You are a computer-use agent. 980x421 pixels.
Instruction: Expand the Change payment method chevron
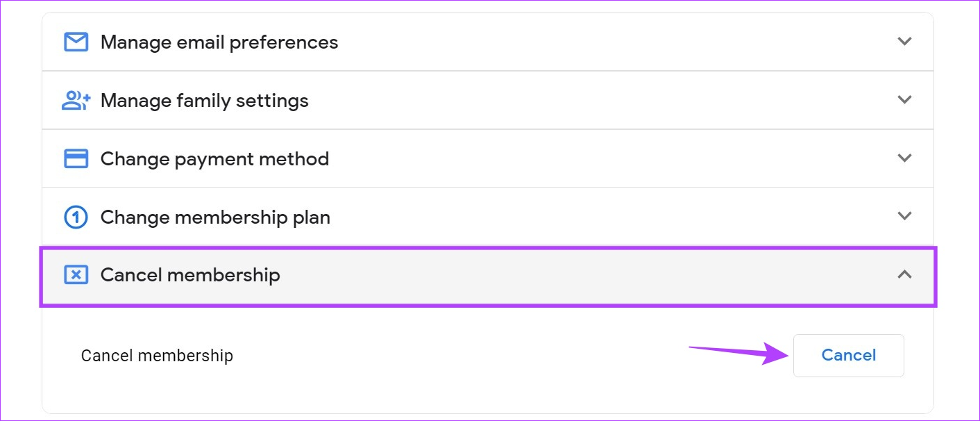[x=904, y=158]
